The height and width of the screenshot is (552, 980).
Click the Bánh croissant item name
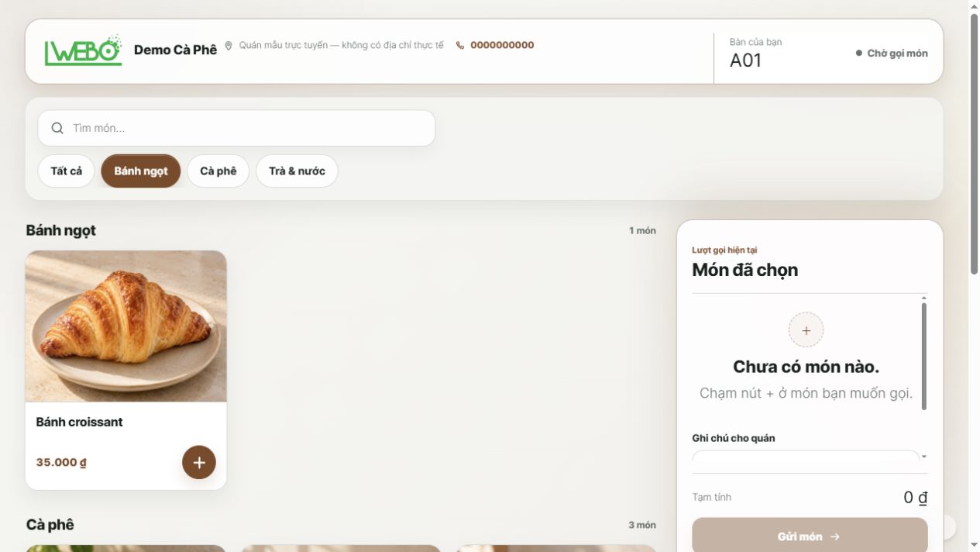pos(79,422)
